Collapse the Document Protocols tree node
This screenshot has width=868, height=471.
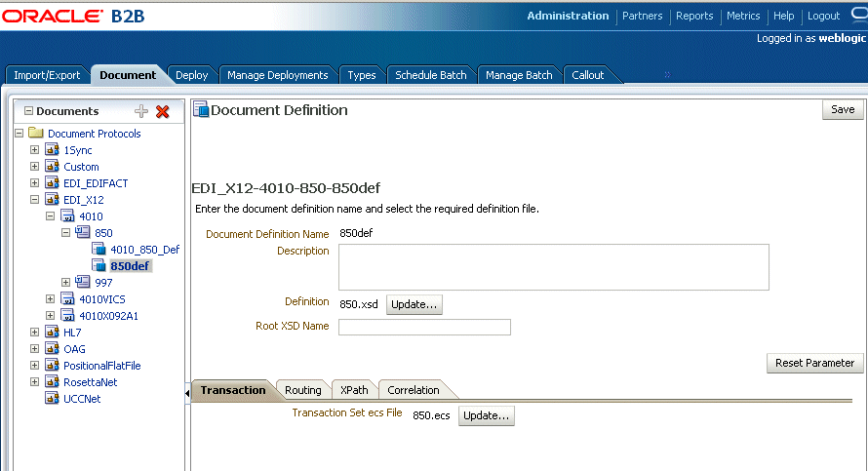19,134
